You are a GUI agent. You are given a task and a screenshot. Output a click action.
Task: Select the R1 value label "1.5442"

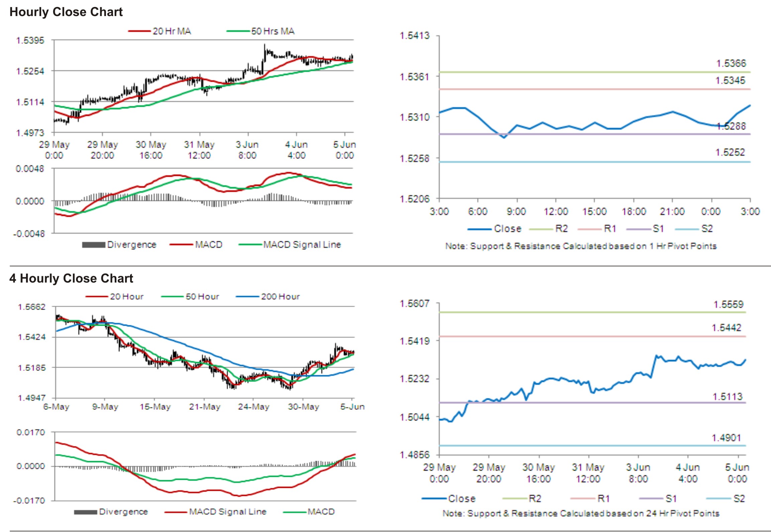click(x=726, y=328)
